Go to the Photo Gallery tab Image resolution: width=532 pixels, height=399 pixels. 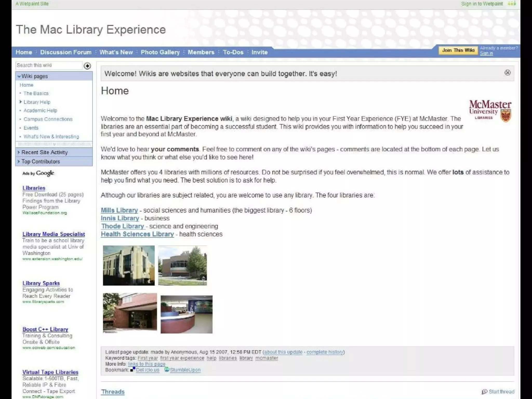(x=160, y=52)
